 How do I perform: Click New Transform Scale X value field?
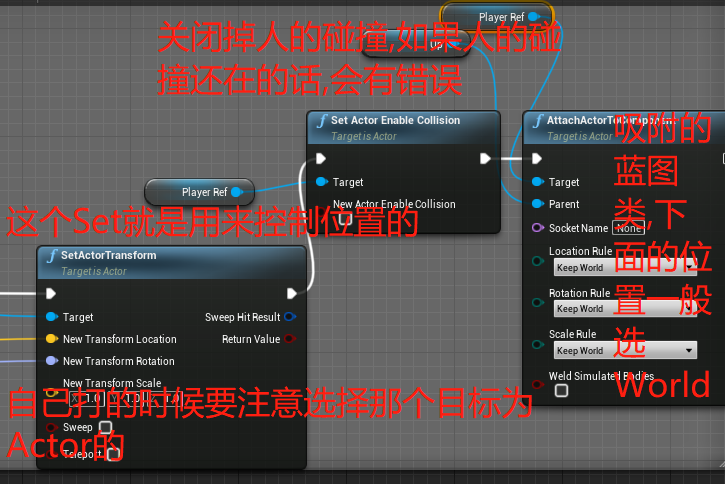pyautogui.click(x=87, y=398)
